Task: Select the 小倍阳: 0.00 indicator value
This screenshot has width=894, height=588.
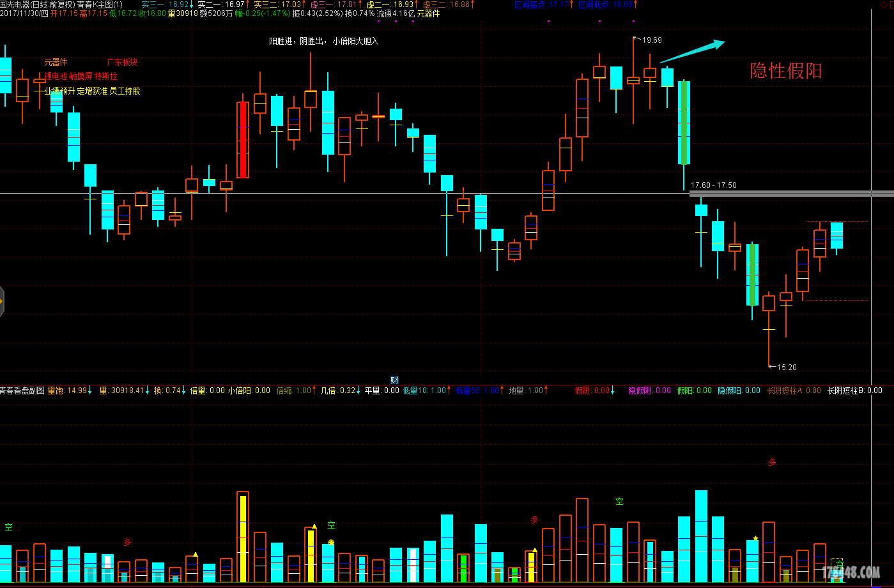Action: tap(249, 390)
